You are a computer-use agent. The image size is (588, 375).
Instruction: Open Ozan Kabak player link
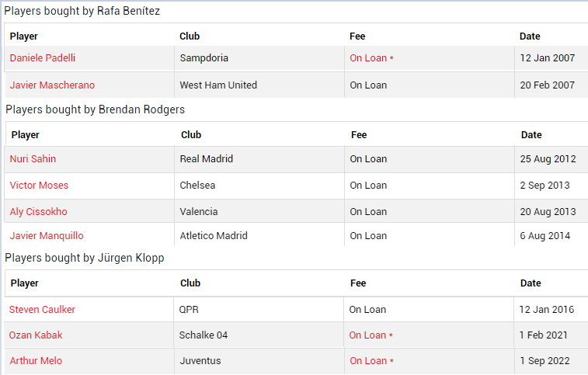click(36, 335)
